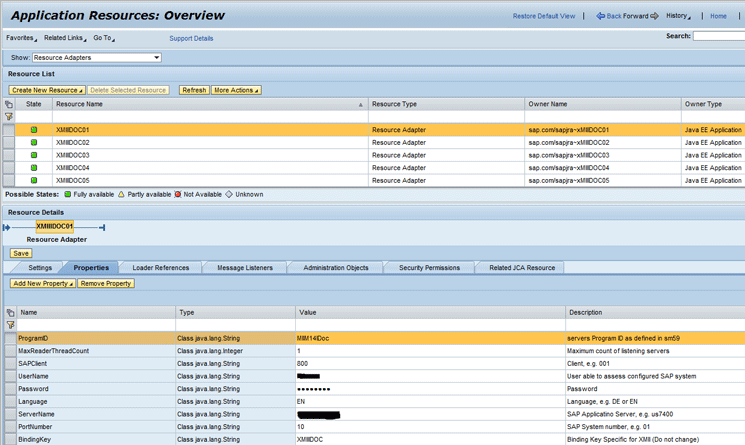Click the Resource Name filter input field

click(x=209, y=117)
